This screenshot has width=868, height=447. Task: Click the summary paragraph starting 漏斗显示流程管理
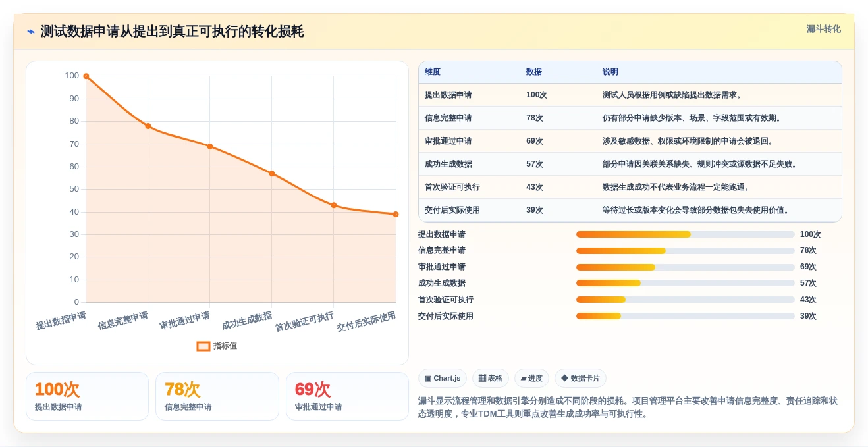628,408
